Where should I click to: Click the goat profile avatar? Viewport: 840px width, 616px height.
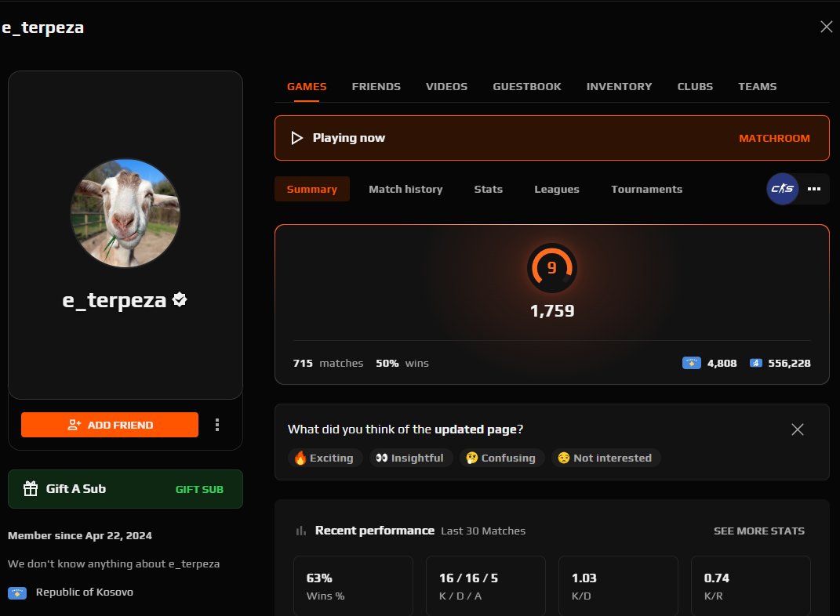coord(125,213)
